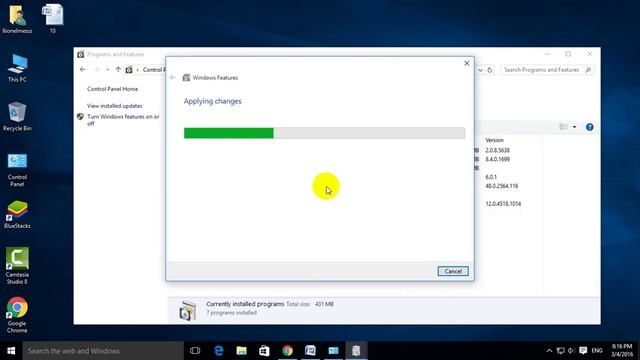The image size is (640, 360).
Task: Click the search magnifier icon
Action: pos(588,70)
